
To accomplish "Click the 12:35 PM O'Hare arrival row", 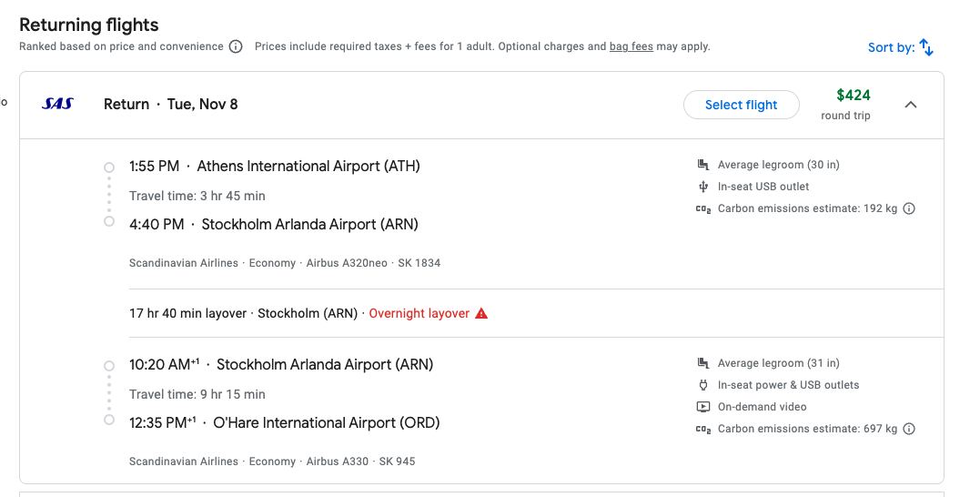I will (x=285, y=423).
